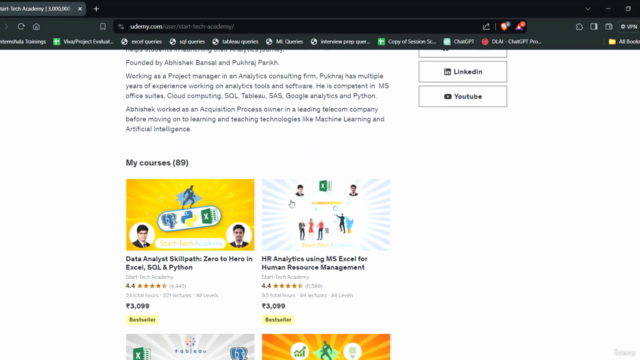This screenshot has height=360, width=640.
Task: Open the orange course thumbnail at the bottom
Action: 326,347
